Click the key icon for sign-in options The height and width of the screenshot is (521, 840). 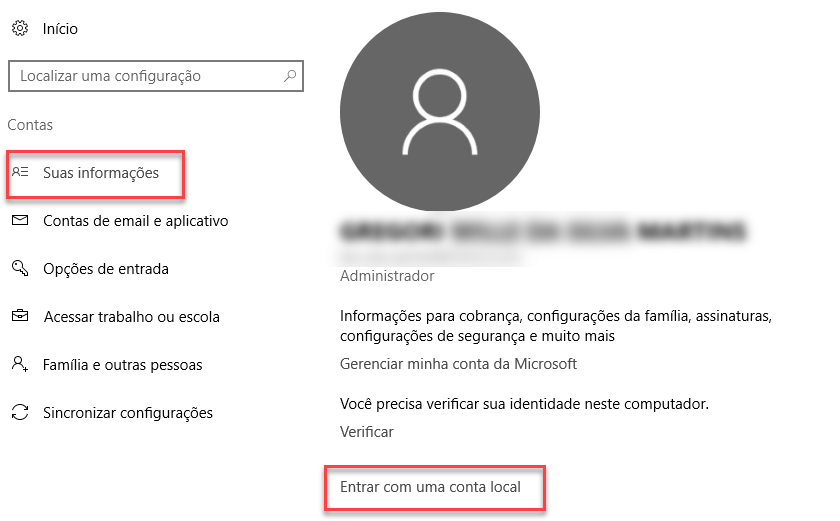coord(20,268)
